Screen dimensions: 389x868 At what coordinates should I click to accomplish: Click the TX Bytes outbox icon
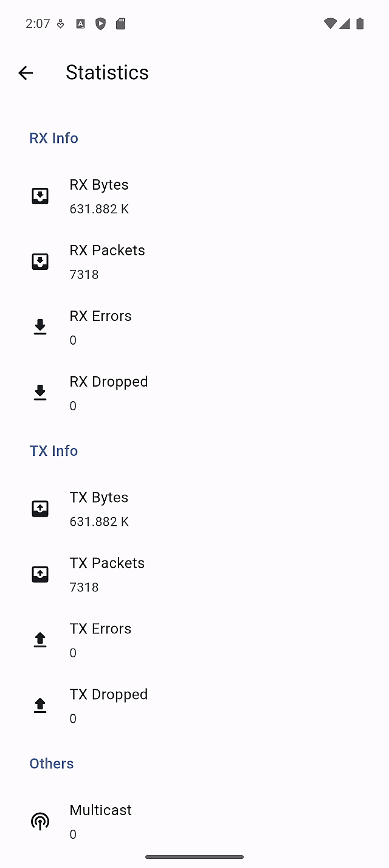pyautogui.click(x=40, y=509)
